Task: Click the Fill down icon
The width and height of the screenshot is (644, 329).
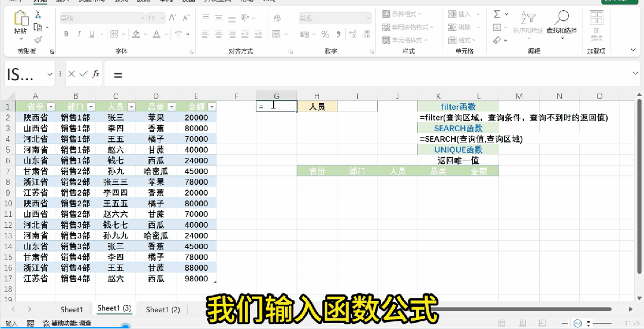Action: point(497,27)
